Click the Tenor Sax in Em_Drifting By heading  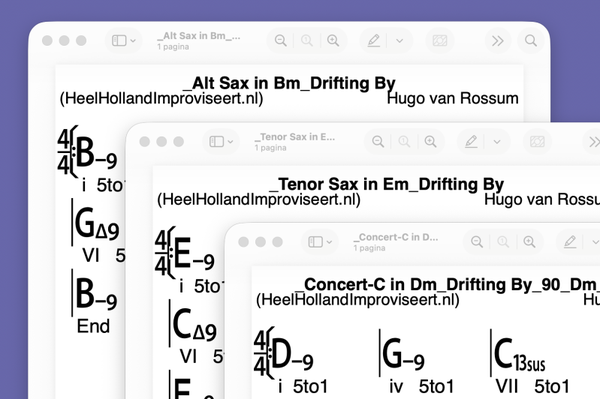(x=386, y=184)
